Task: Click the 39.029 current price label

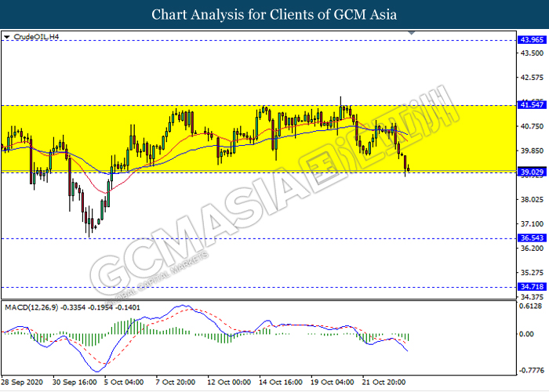Action: click(x=532, y=172)
